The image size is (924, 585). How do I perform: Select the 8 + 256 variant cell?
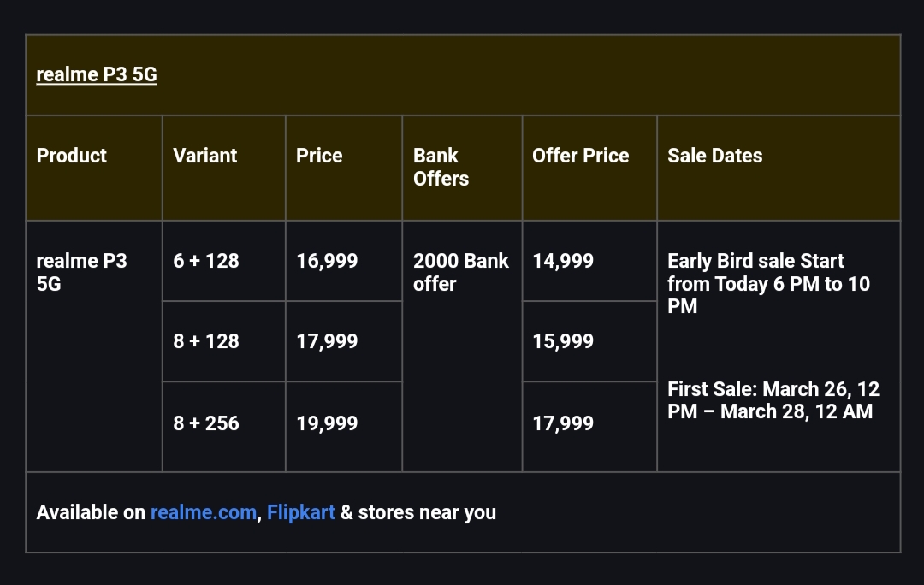point(206,423)
